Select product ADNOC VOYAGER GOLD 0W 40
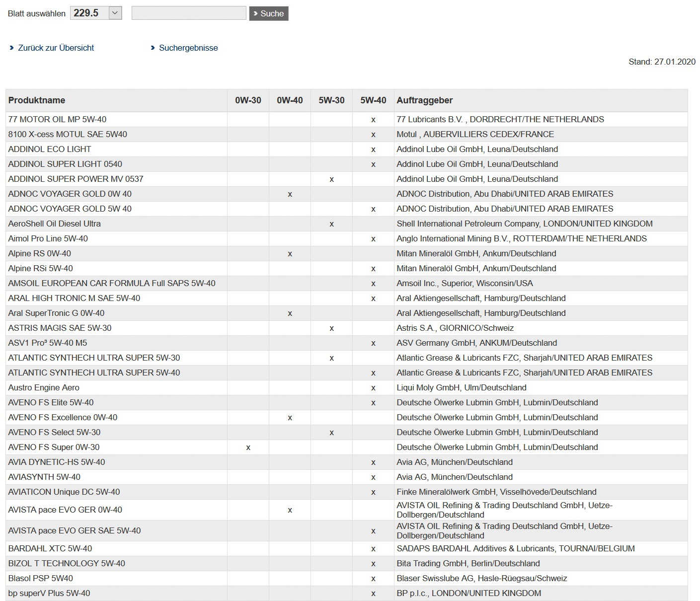Screen dimensions: 700x601 point(70,194)
